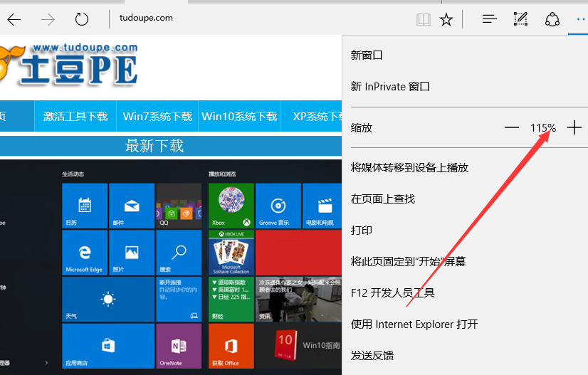Open 新 InPrivate 窗口
Viewport: 588px width, 375px height.
[390, 87]
